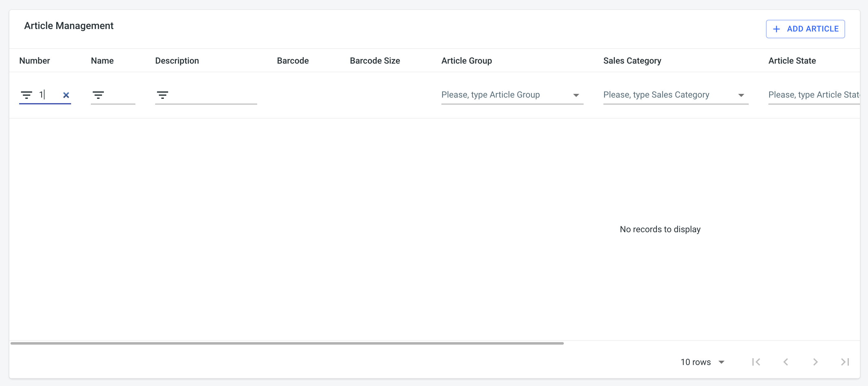
Task: Sort the table by the Number column header
Action: (34, 61)
